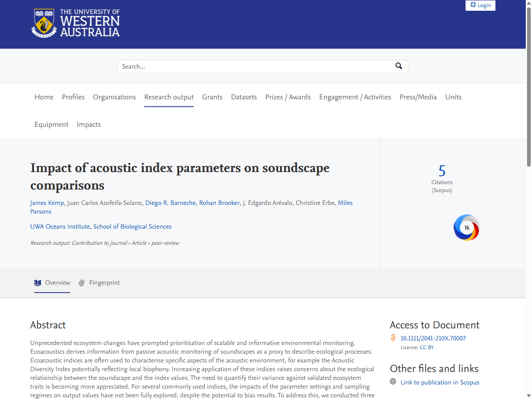This screenshot has width=532, height=399.
Task: Click the University of Western Australia crest logo
Action: (x=43, y=23)
